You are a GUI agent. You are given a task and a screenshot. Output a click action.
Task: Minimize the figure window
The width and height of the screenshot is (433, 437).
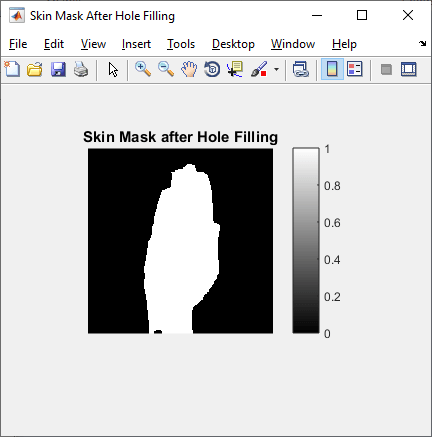pos(317,15)
